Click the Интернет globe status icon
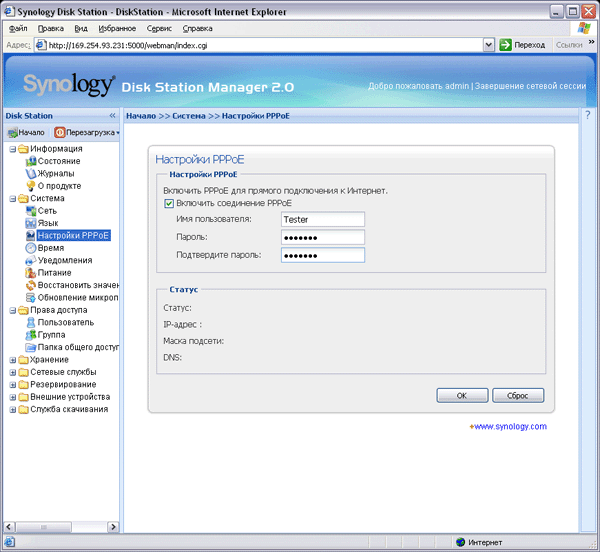600x552 pixels. (461, 542)
